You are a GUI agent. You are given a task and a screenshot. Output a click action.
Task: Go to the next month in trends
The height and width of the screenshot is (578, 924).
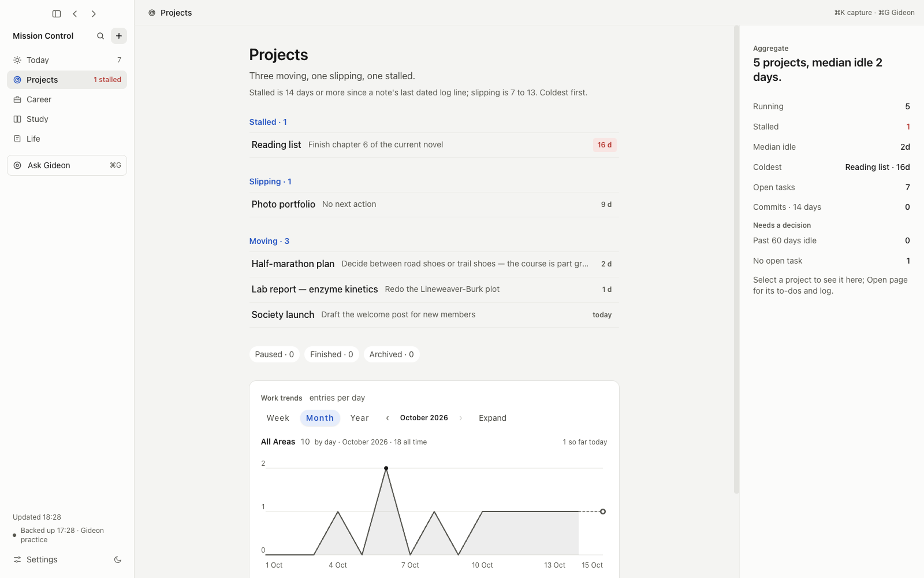click(461, 418)
